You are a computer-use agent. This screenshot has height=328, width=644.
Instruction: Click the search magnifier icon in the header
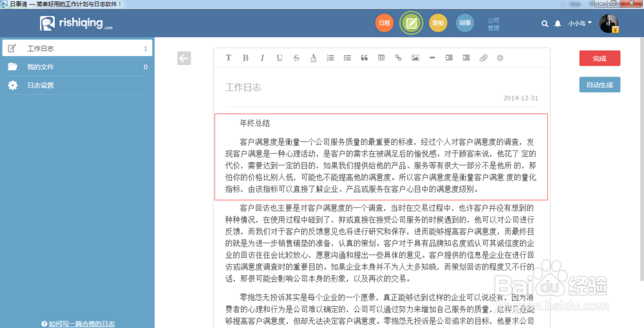click(545, 24)
